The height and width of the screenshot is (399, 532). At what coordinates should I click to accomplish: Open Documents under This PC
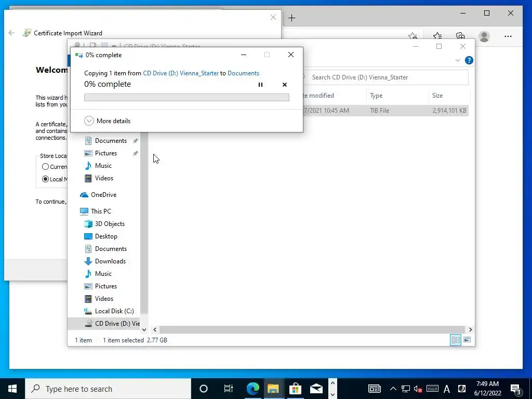pyautogui.click(x=111, y=249)
